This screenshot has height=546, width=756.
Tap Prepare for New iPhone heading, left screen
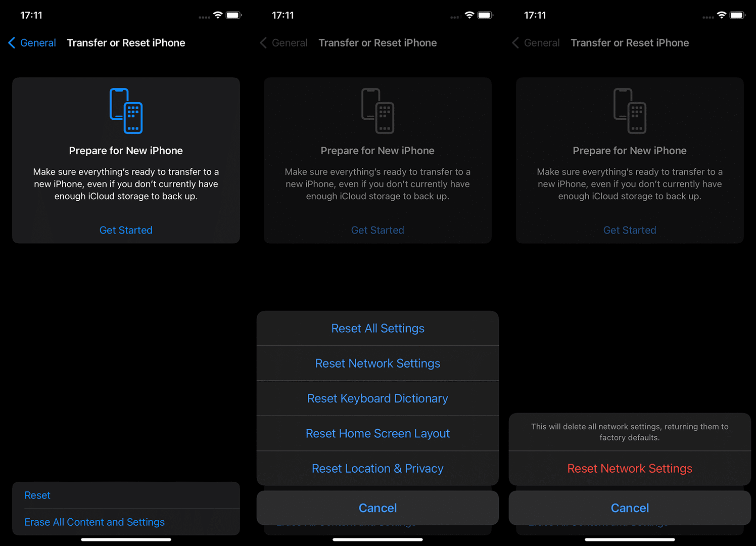[x=126, y=151]
